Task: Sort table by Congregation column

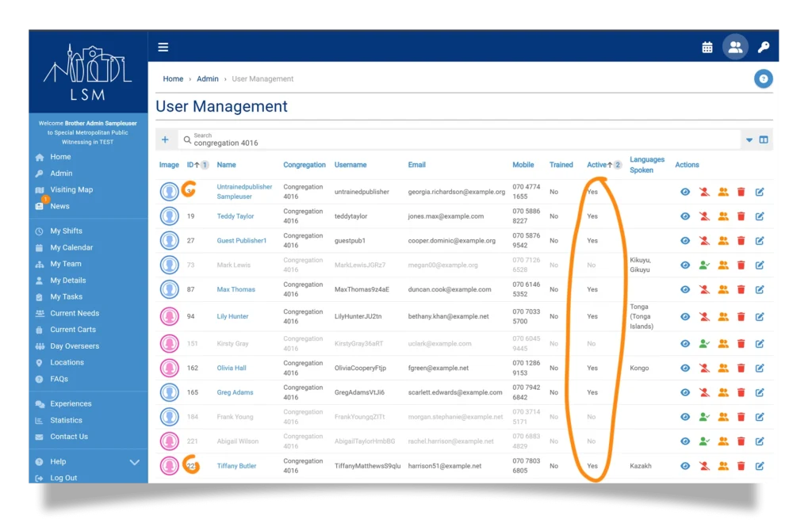Action: pyautogui.click(x=304, y=165)
